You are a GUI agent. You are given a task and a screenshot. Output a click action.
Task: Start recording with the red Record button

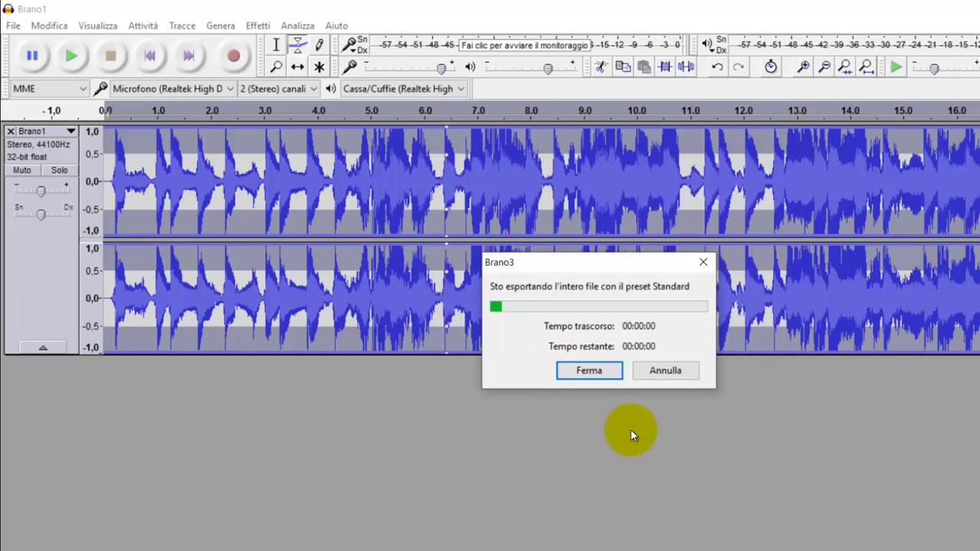(234, 56)
